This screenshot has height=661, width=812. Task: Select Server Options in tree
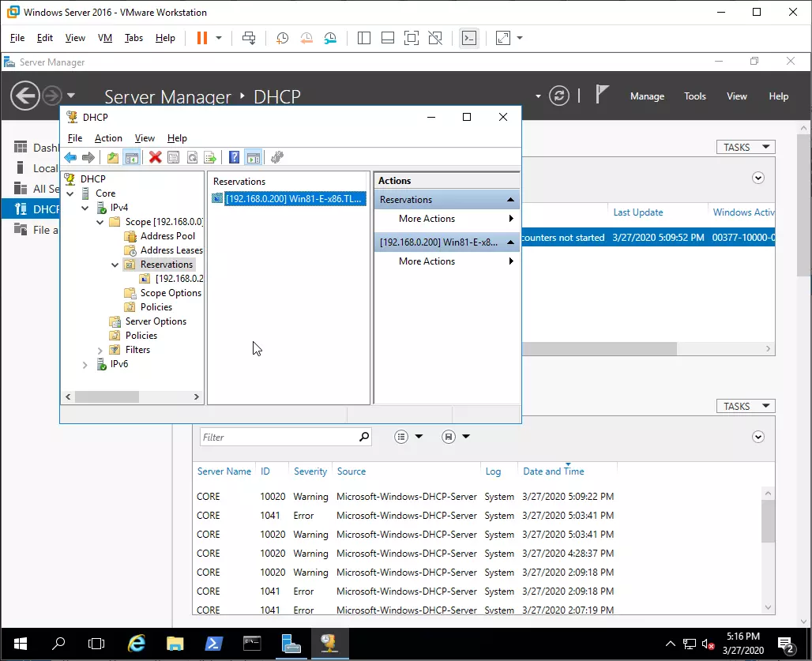[x=156, y=321]
